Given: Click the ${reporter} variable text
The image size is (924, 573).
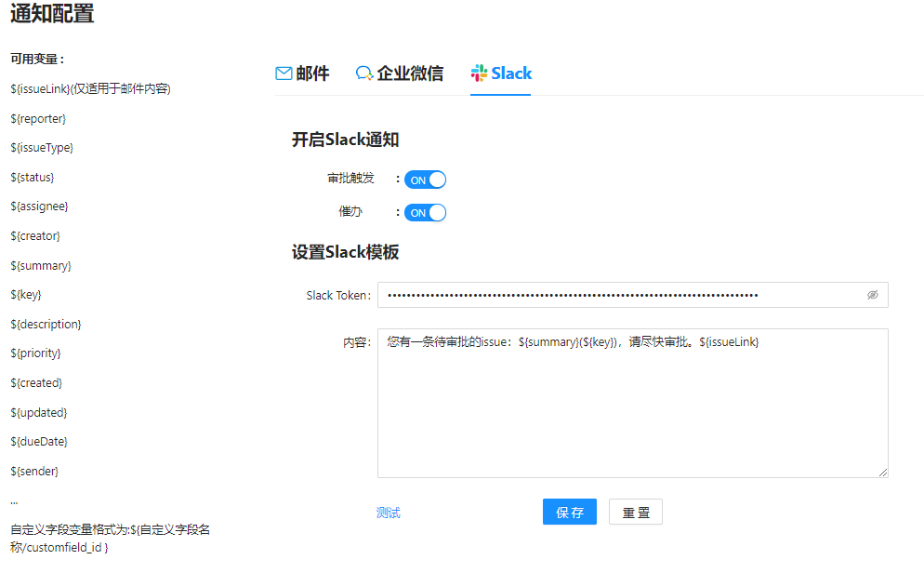Looking at the screenshot, I should (38, 118).
